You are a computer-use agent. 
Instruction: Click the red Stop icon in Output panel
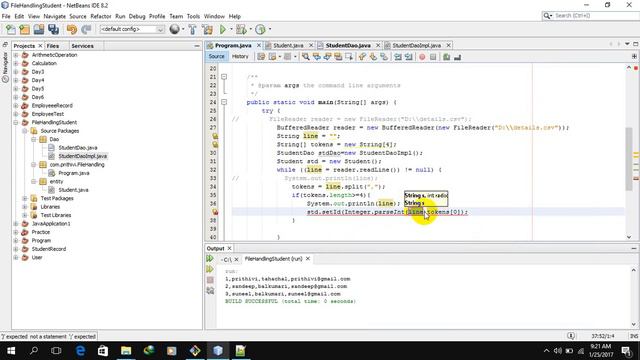[x=210, y=280]
